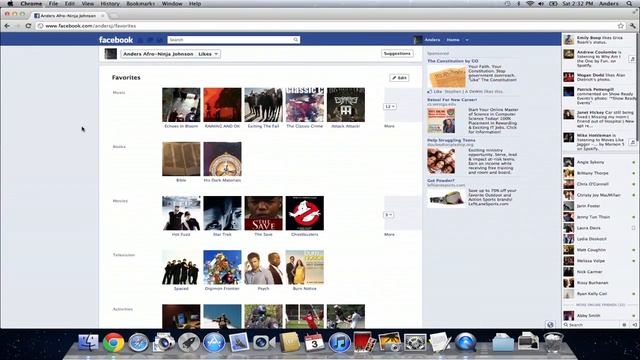Open Launchpad rocket icon in dock
Viewport: 640px width, 360px height.
point(188,342)
